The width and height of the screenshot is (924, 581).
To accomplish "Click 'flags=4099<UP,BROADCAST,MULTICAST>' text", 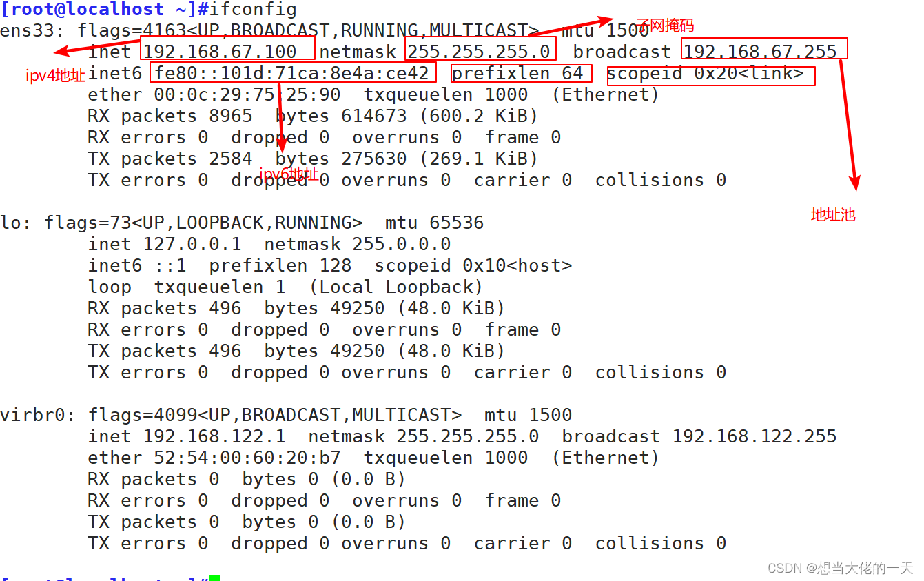I will [276, 415].
